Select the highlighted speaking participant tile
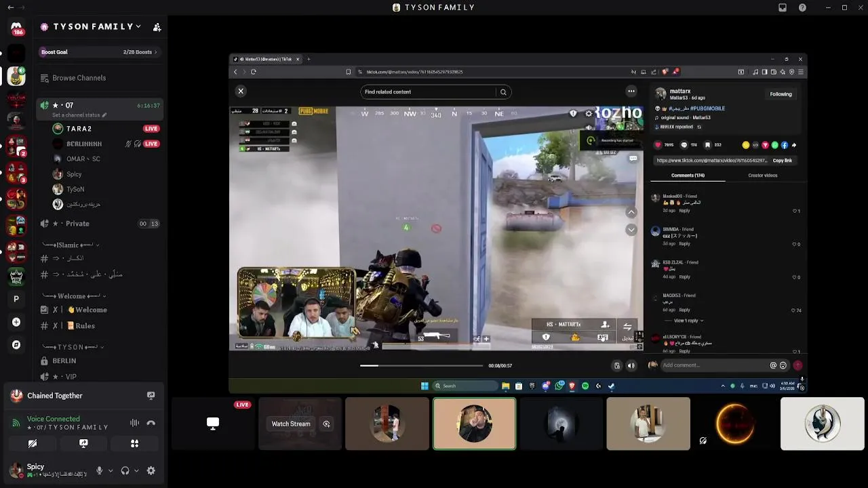868x488 pixels. [x=474, y=424]
